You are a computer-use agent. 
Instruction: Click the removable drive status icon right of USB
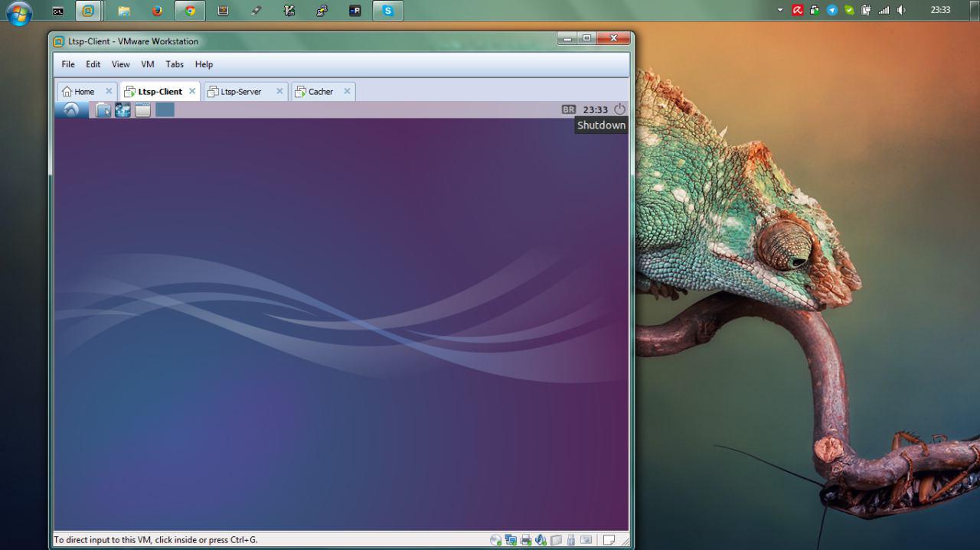tap(586, 540)
